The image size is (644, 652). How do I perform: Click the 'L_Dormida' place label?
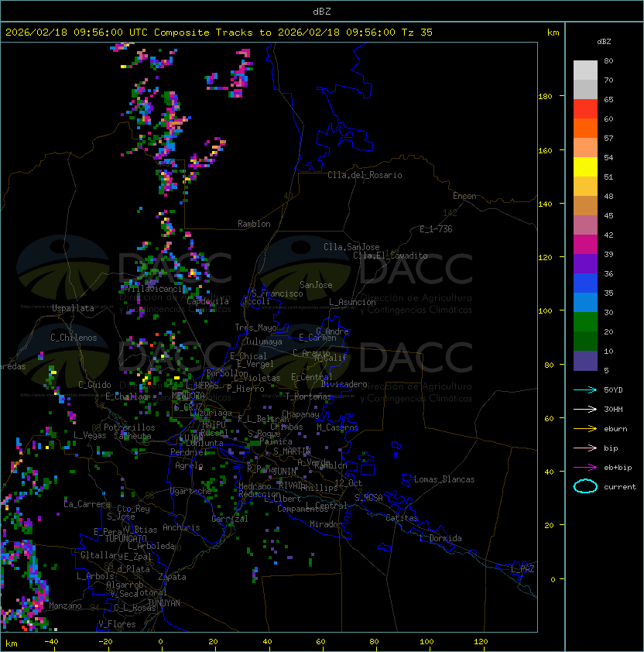[x=440, y=538]
